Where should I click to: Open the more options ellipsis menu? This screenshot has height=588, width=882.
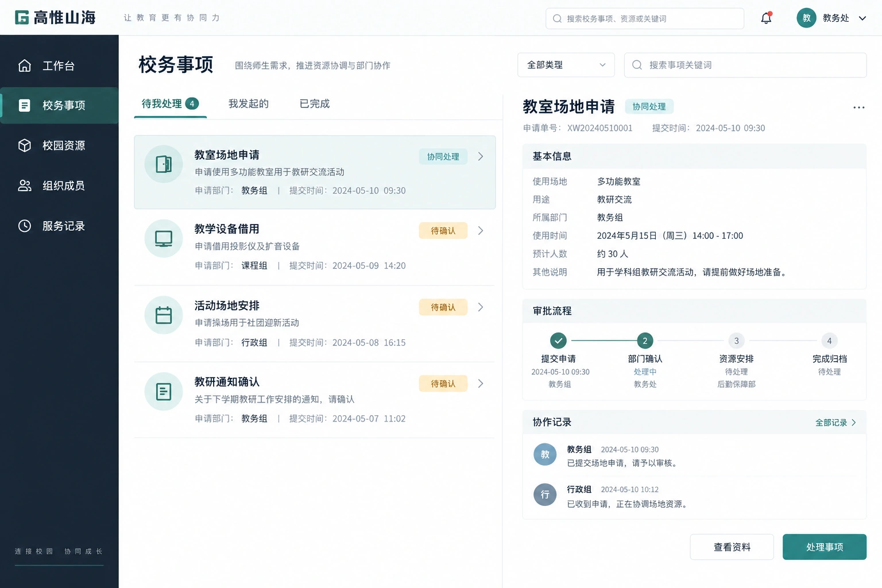858,107
